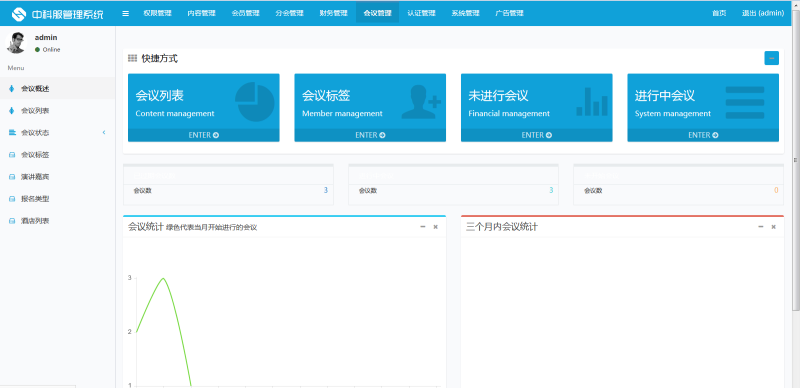The image size is (800, 388).
Task: Open the 财务管理 top menu
Action: click(x=333, y=13)
